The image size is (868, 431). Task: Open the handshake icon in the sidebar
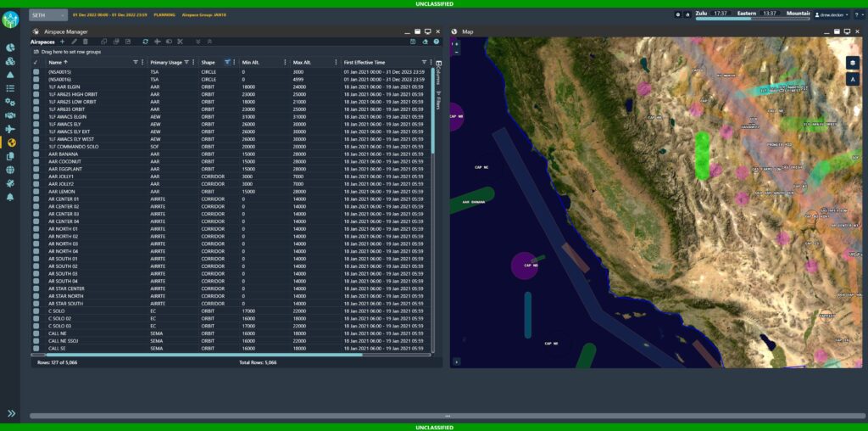coord(10,115)
